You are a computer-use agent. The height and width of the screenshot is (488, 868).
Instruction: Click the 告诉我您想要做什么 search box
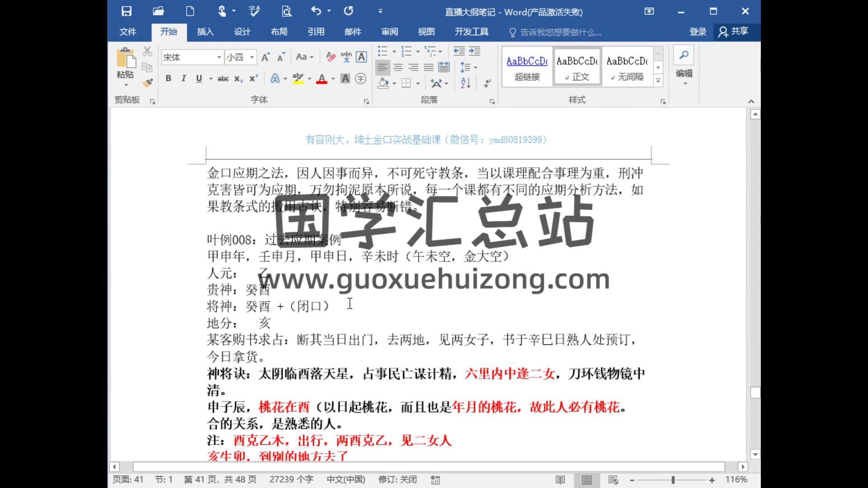tap(561, 32)
